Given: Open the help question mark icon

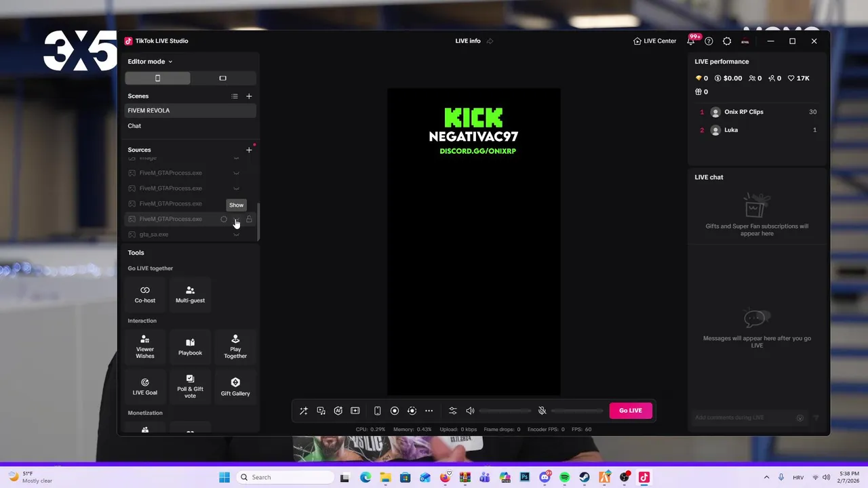Looking at the screenshot, I should coord(709,41).
